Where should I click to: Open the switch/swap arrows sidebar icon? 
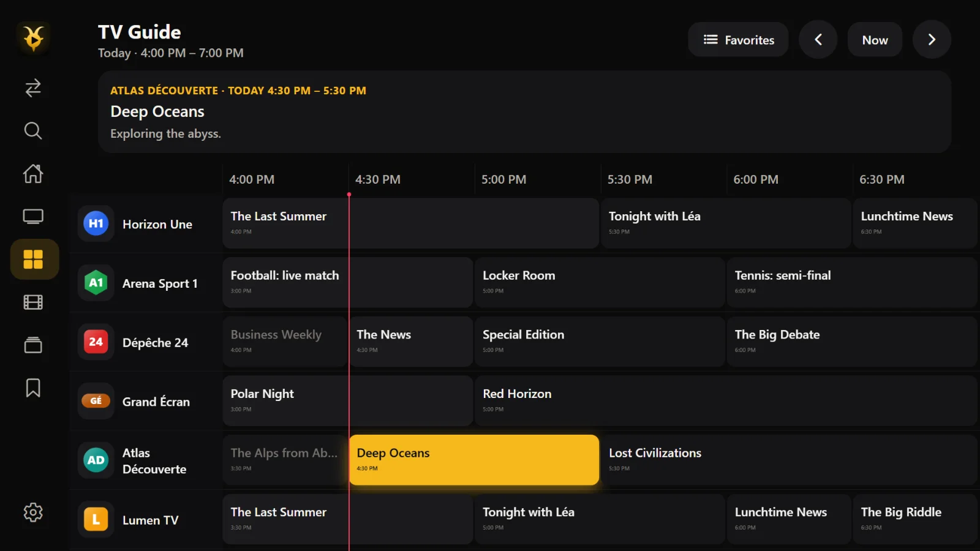tap(33, 88)
